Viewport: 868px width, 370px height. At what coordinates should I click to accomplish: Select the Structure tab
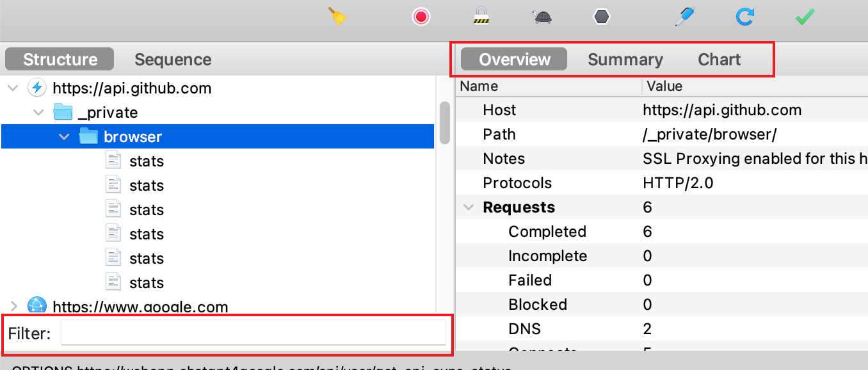pyautogui.click(x=60, y=60)
